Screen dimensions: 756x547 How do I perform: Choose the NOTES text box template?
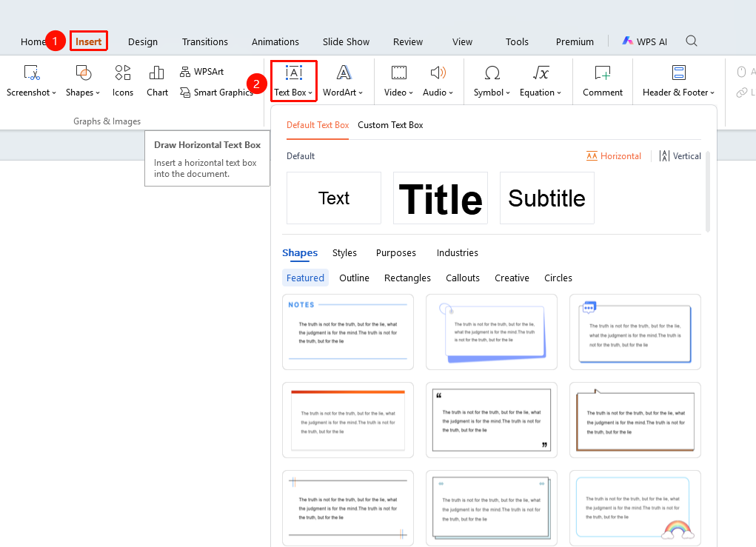coord(347,332)
